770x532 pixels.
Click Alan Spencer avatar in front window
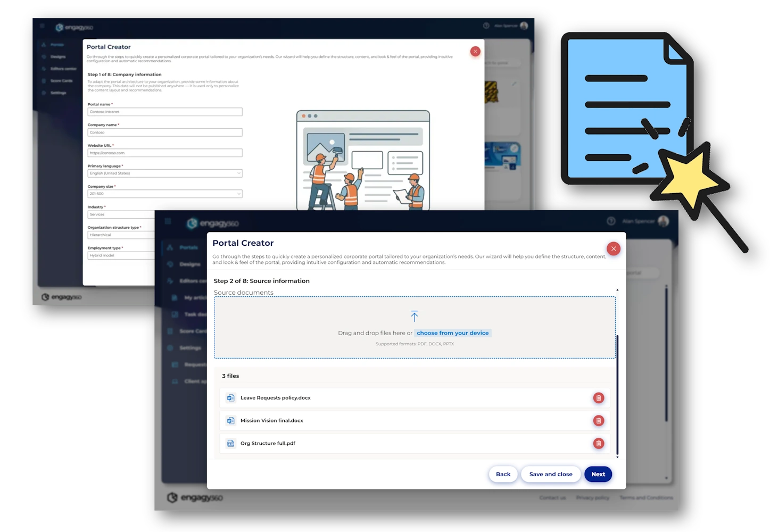(x=663, y=221)
